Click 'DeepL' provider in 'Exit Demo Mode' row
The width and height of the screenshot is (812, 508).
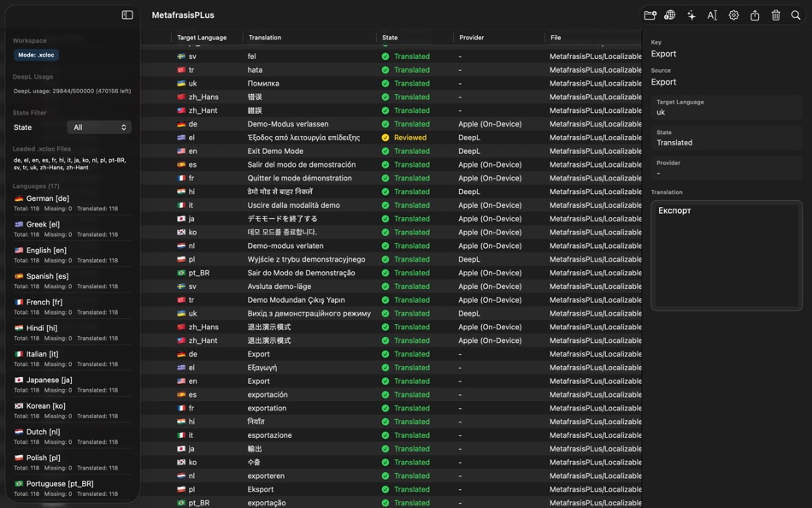pos(469,151)
